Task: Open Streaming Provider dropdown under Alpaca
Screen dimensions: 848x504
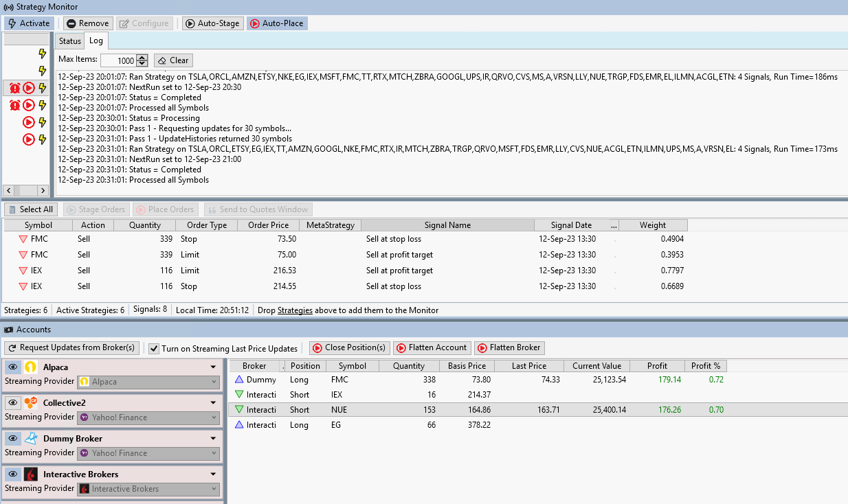Action: pyautogui.click(x=148, y=382)
